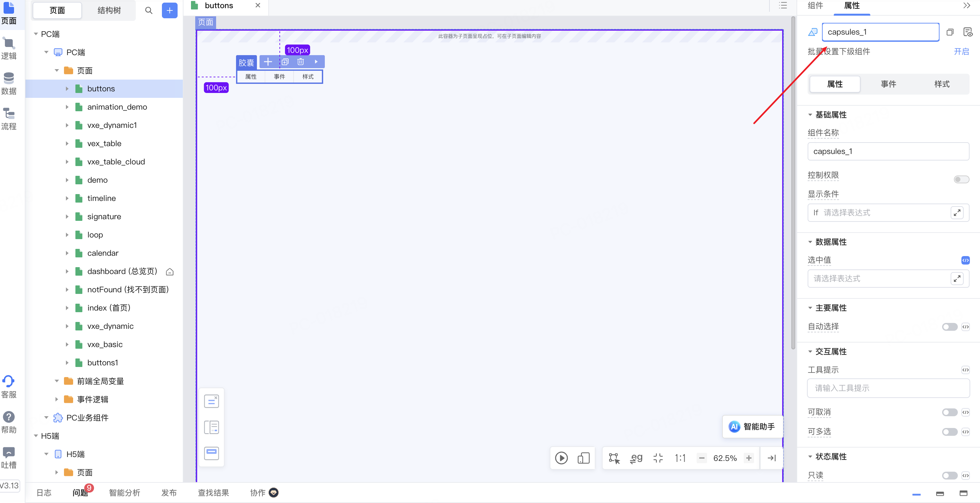This screenshot has height=503, width=980.
Task: Switch to the 样式 tab in right panel
Action: [942, 84]
